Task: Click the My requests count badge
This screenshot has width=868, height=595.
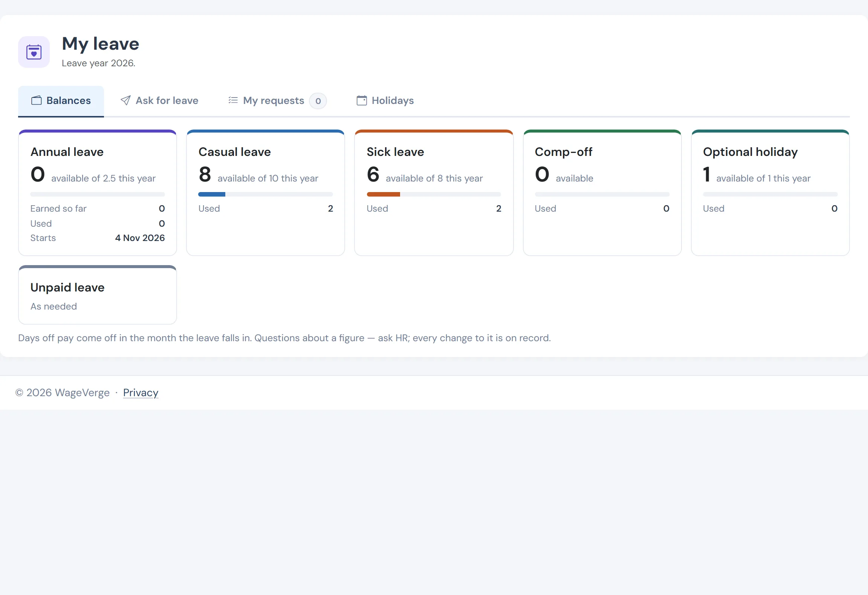Action: point(318,101)
